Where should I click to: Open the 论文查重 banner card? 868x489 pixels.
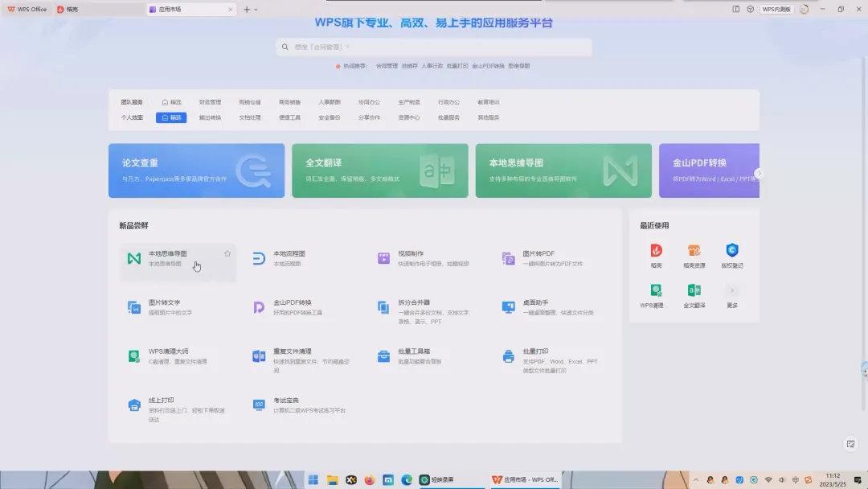tap(197, 171)
